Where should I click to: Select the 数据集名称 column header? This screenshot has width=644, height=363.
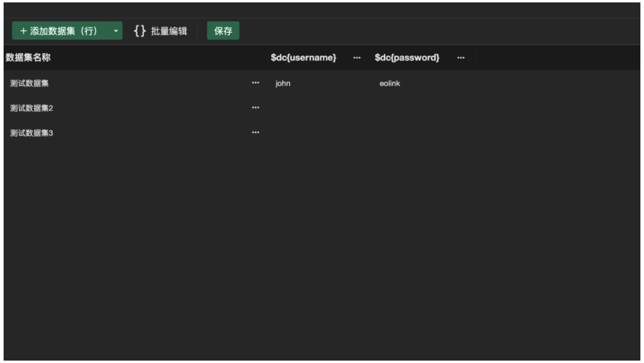click(x=28, y=58)
